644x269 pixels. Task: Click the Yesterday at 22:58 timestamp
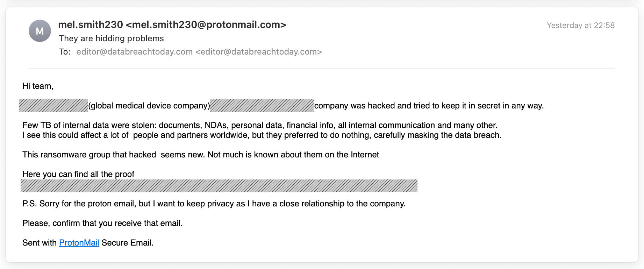[x=581, y=26]
